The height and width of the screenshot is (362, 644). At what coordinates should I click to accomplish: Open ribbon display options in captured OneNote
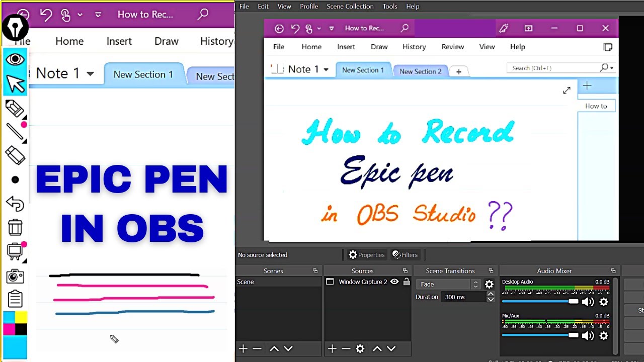(528, 28)
